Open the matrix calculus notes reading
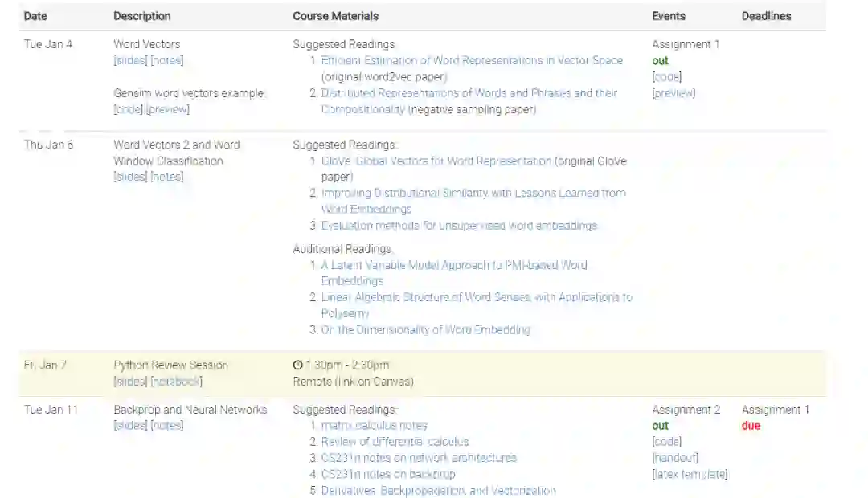The width and height of the screenshot is (868, 498). (x=374, y=426)
